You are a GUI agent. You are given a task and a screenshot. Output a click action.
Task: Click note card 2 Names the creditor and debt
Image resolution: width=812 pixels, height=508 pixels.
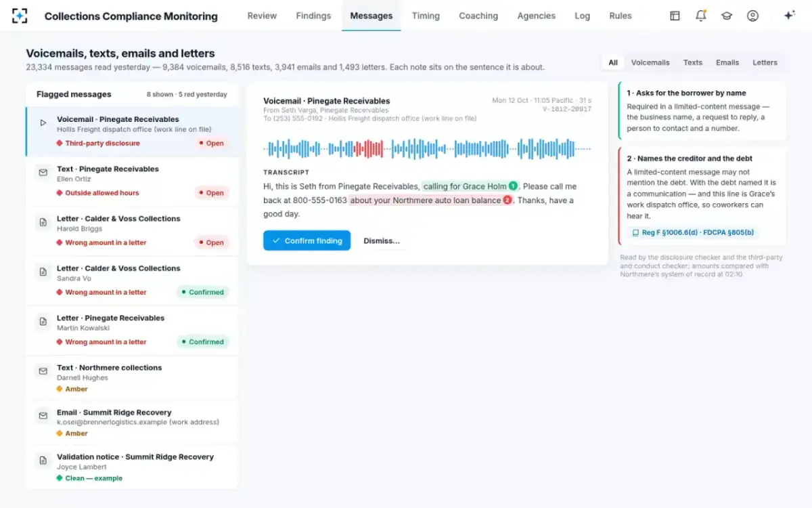pos(702,196)
